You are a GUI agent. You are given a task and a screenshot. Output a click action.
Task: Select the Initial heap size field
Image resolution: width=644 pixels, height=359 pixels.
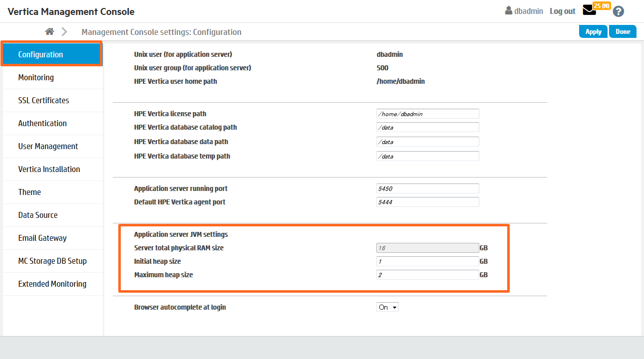coord(427,261)
